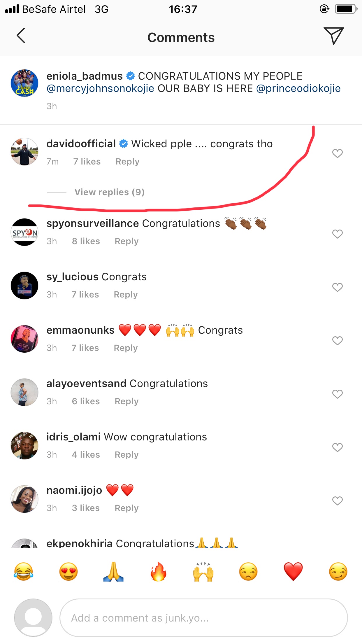362x644 pixels.
Task: Open the share paper plane icon
Action: click(333, 36)
